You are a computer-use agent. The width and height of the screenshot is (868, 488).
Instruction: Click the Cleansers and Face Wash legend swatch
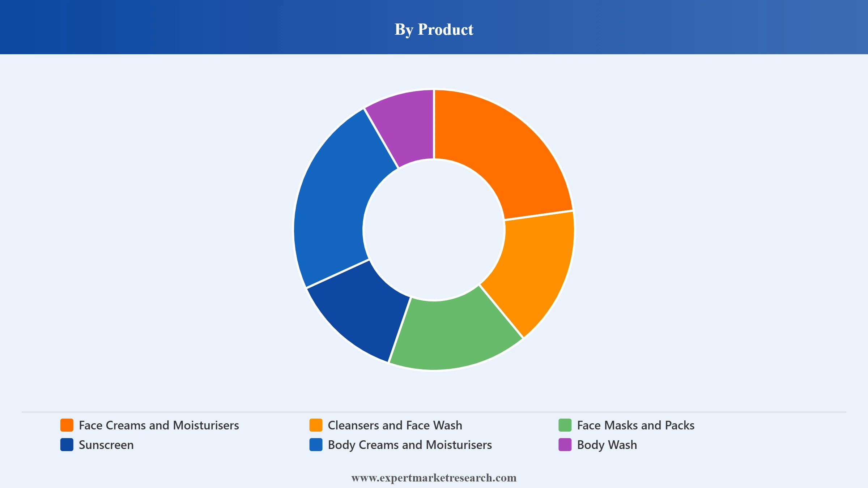(x=316, y=425)
